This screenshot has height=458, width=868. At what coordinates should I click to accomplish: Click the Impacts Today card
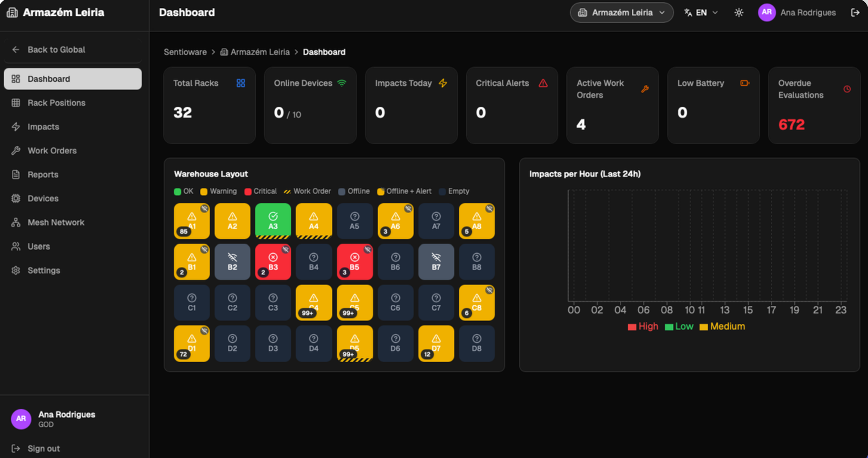[x=411, y=105]
